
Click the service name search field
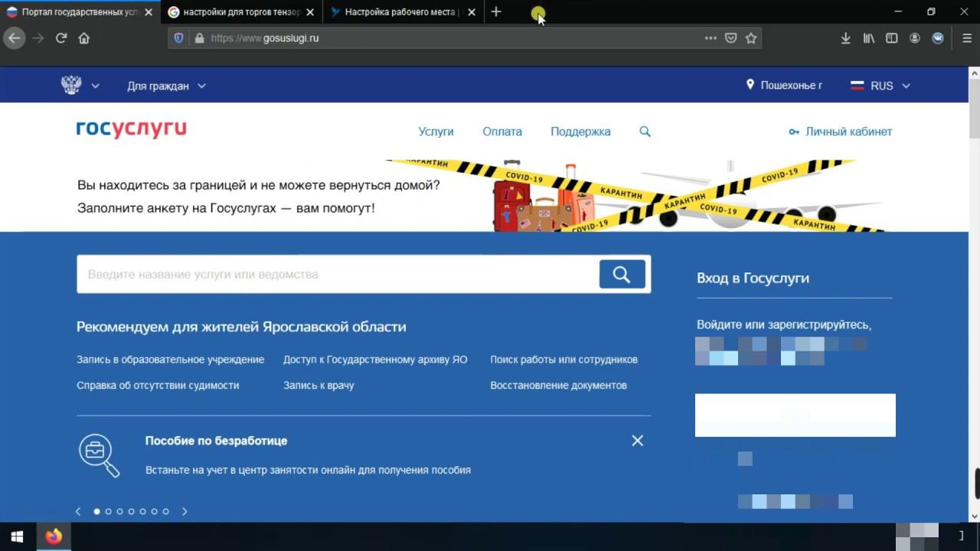point(338,274)
